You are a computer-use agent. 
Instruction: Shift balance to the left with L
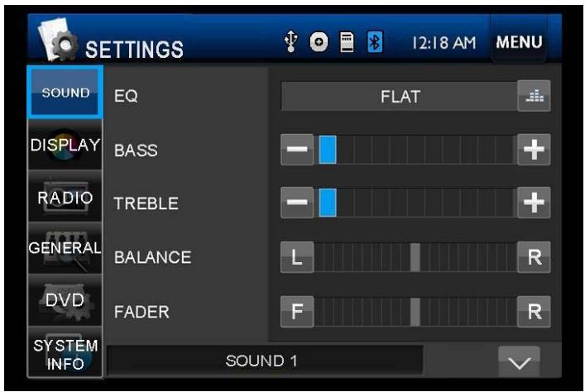coord(297,258)
